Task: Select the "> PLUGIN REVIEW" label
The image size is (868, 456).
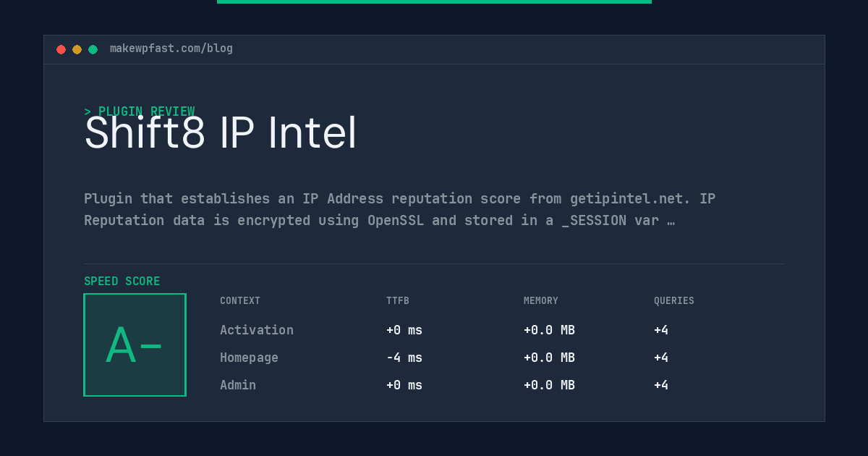Action: (140, 111)
